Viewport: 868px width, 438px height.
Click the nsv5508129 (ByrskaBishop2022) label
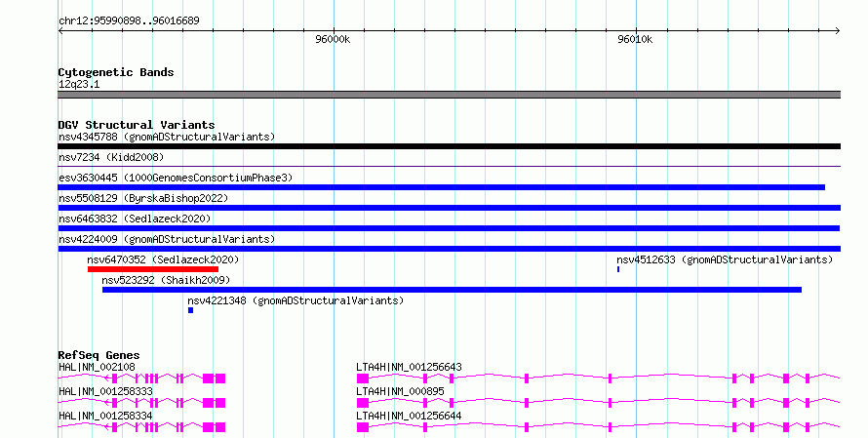143,198
